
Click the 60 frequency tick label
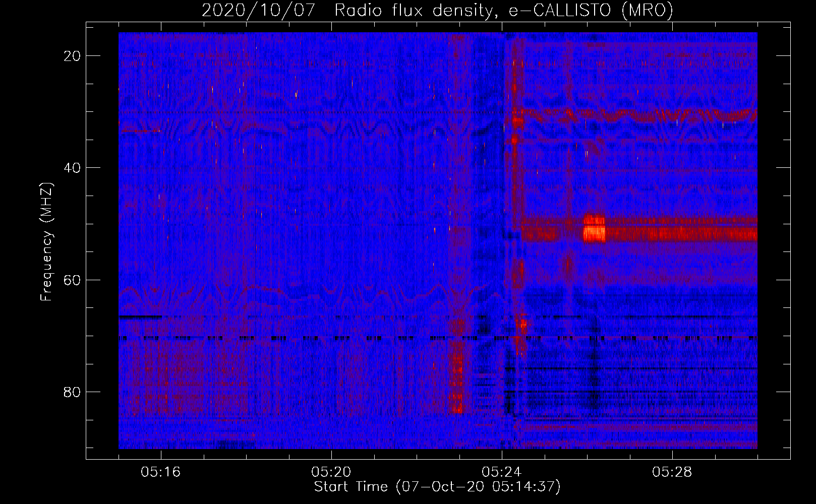pos(72,280)
